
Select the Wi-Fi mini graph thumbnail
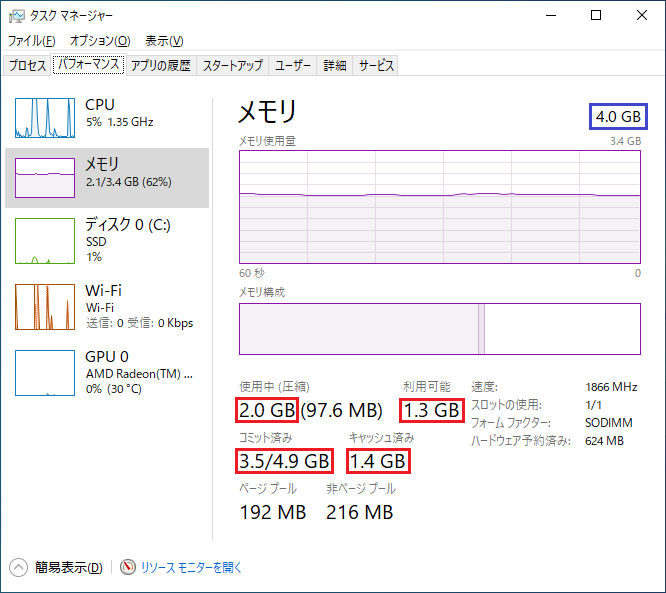45,307
